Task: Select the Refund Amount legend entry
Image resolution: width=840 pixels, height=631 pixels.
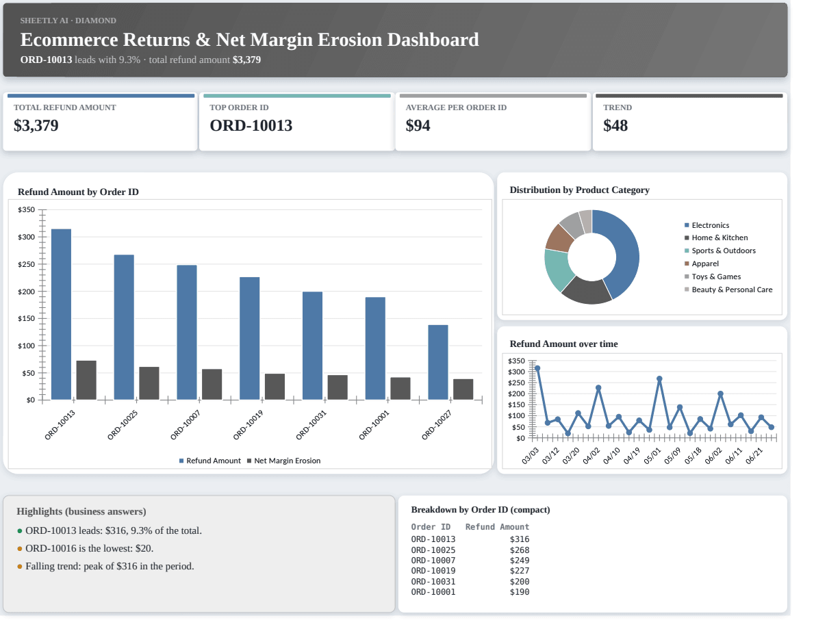Action: (x=209, y=461)
